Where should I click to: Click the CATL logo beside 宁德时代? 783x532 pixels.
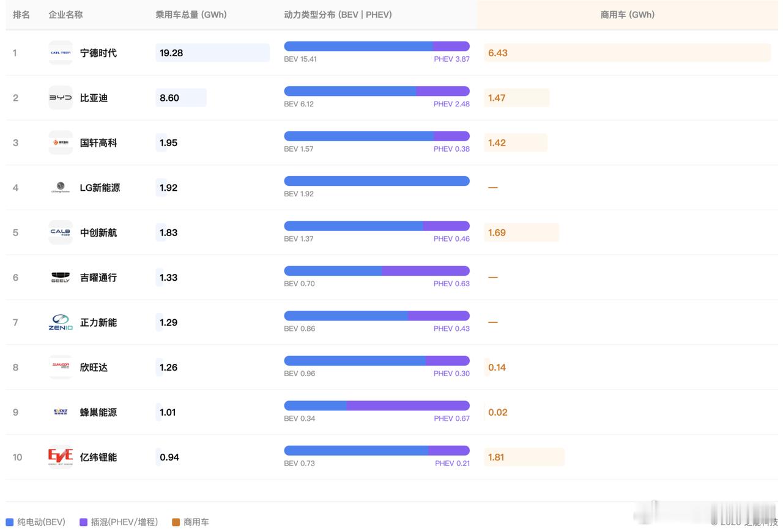(x=61, y=53)
